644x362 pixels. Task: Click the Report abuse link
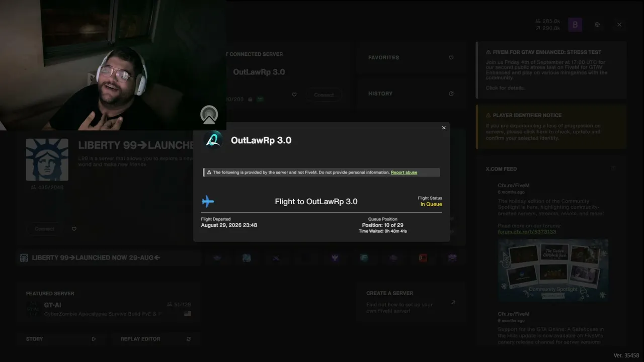404,172
